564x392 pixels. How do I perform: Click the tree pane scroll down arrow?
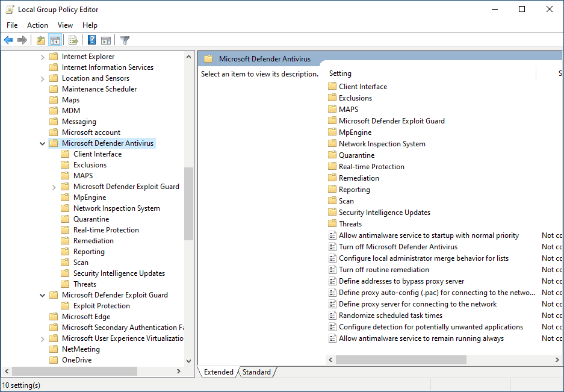tap(188, 361)
